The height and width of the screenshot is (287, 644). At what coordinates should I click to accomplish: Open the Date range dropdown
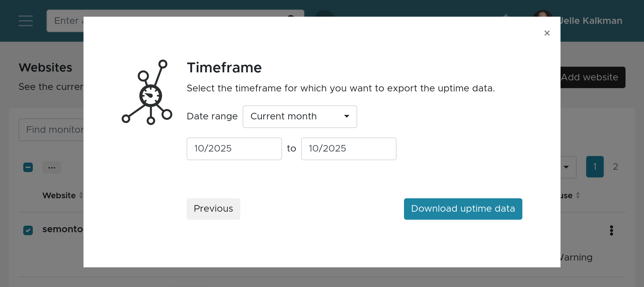point(300,116)
